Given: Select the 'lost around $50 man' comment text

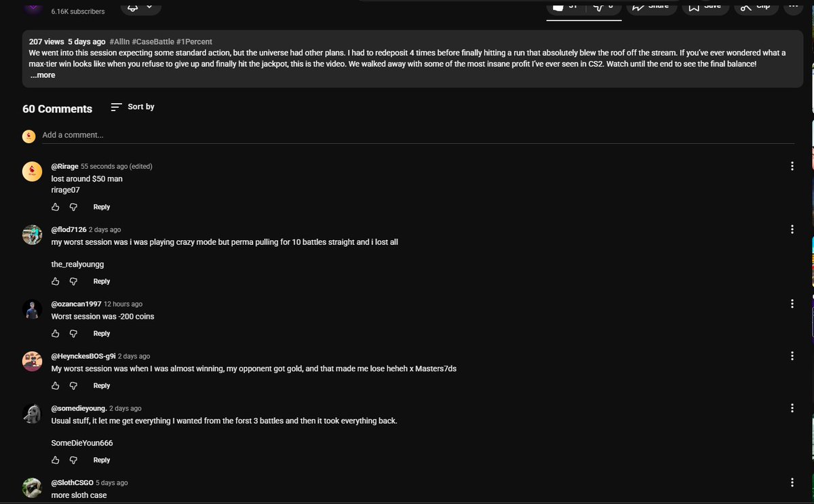Looking at the screenshot, I should 87,178.
